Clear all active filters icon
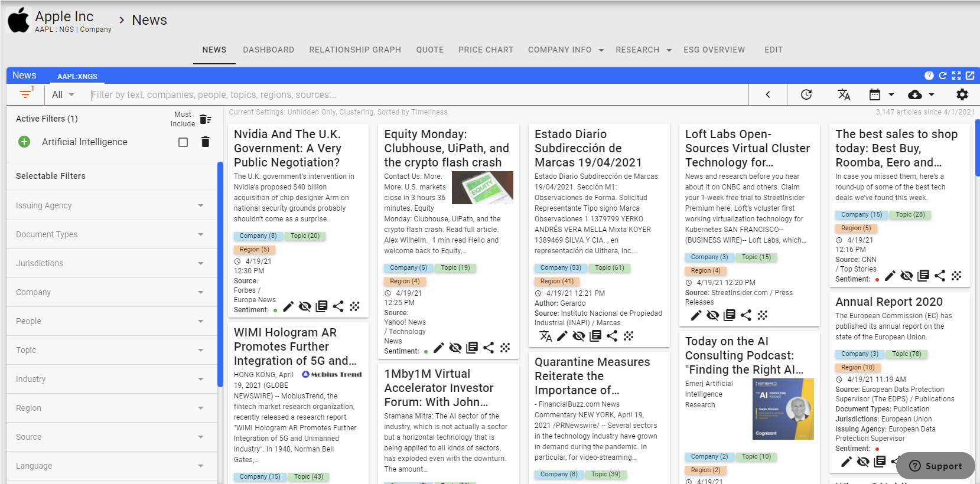 (x=205, y=119)
